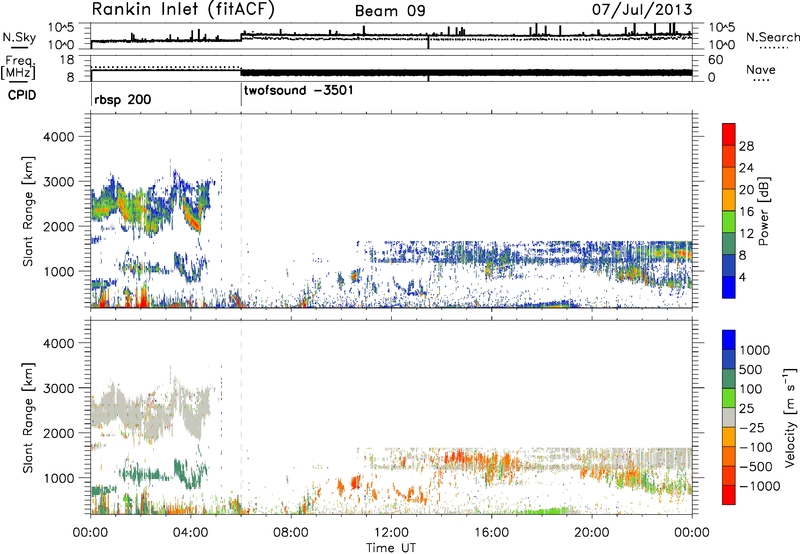Pick the top blue swatch of Velocity colorbar
This screenshot has width=800, height=554.
coord(729,340)
